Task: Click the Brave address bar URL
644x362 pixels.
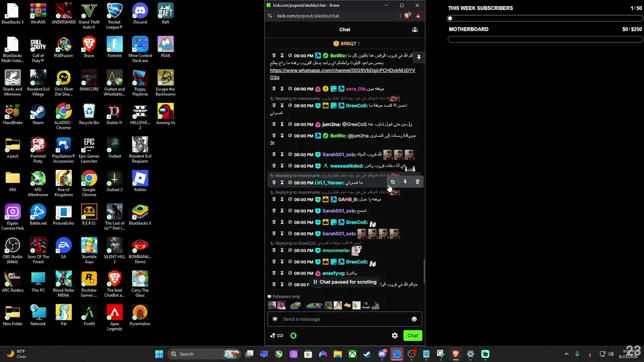Action: [x=308, y=16]
